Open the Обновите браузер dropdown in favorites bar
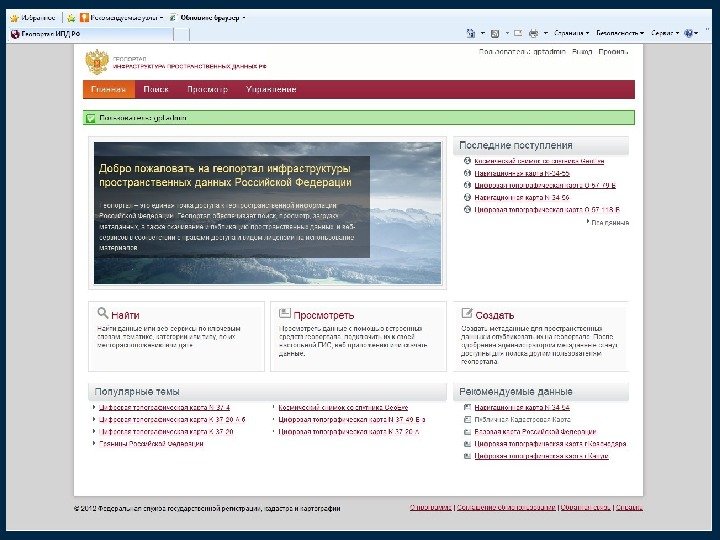 coord(207,18)
